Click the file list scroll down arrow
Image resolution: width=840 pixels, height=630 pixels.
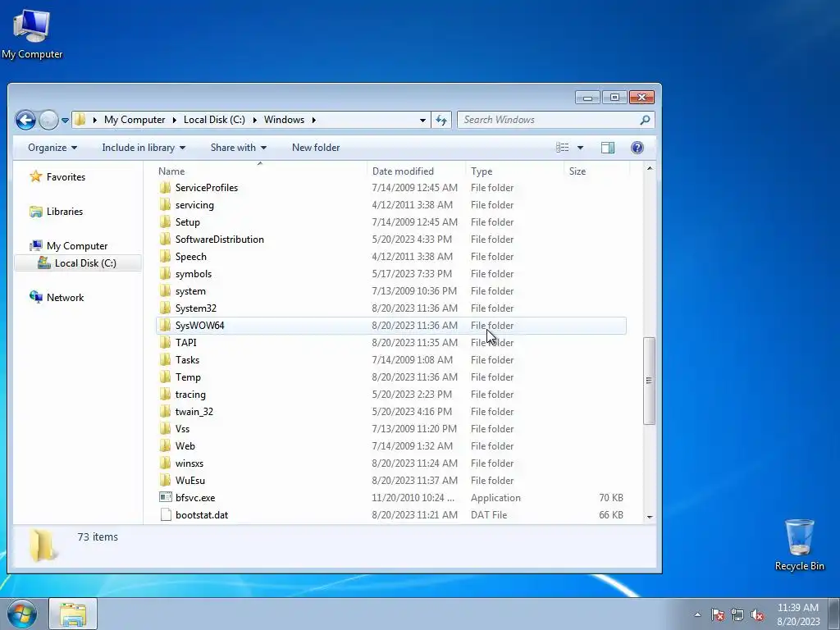pos(650,517)
